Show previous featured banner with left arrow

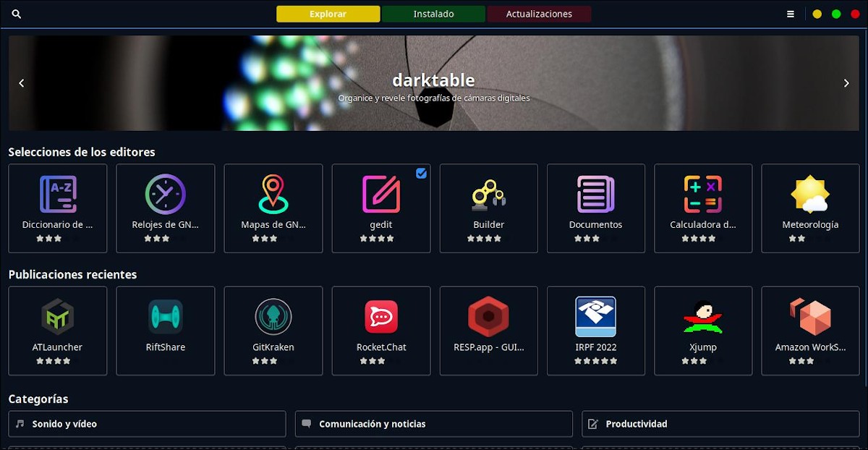22,83
